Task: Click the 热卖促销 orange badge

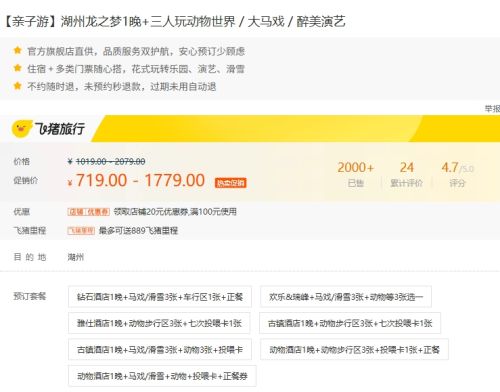Action: [x=231, y=183]
